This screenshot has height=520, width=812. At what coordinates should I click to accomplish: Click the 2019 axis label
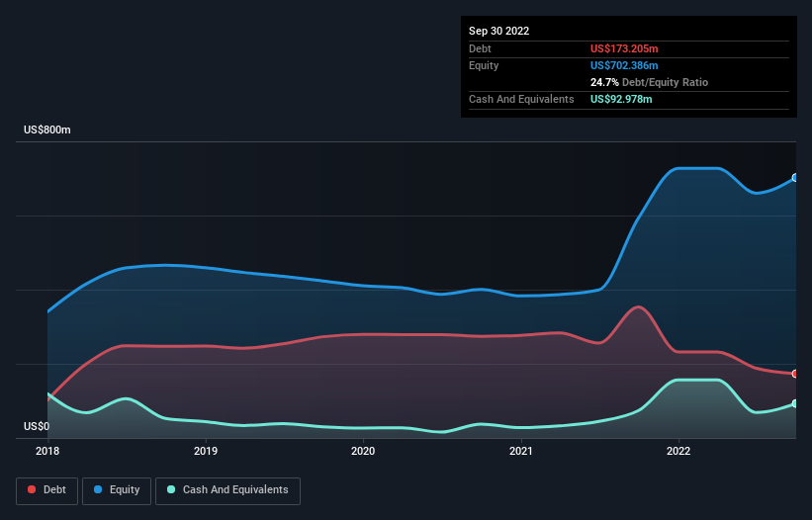point(206,451)
